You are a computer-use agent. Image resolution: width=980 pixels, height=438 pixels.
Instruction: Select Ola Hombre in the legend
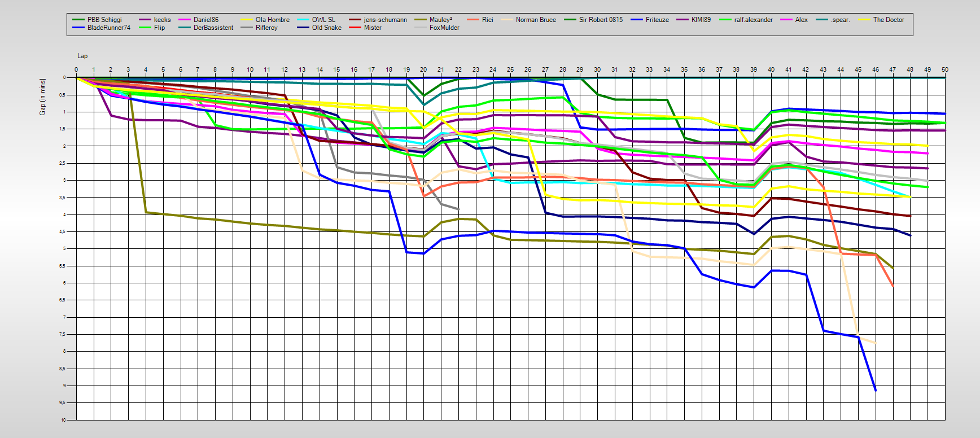[x=272, y=20]
